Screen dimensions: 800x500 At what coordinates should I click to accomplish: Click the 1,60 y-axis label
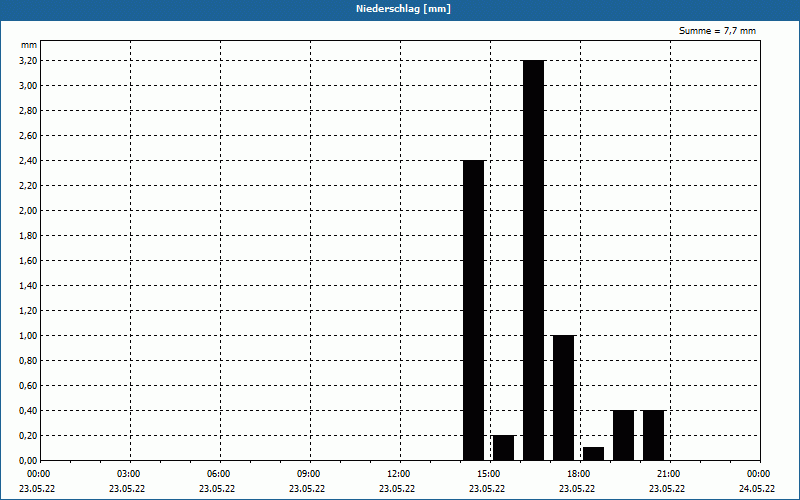click(28, 261)
